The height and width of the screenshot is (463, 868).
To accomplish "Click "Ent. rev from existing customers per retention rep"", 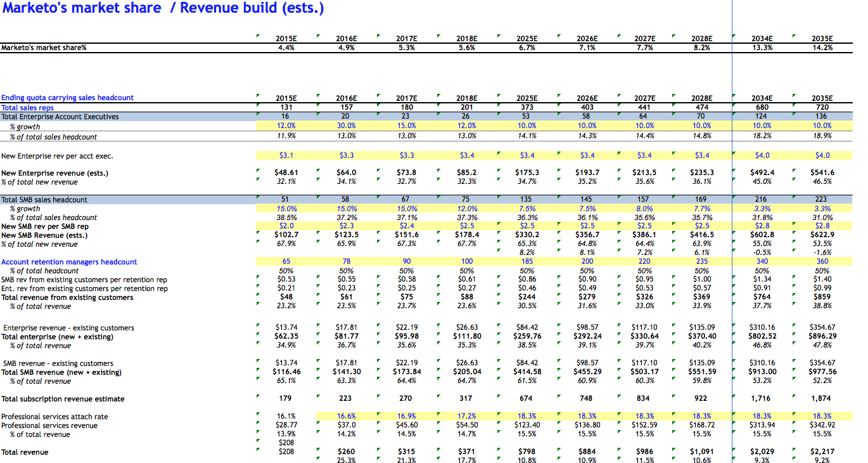I will point(85,289).
